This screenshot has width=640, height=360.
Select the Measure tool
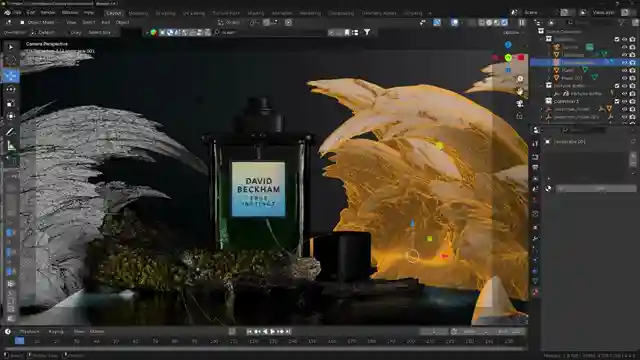tap(11, 146)
